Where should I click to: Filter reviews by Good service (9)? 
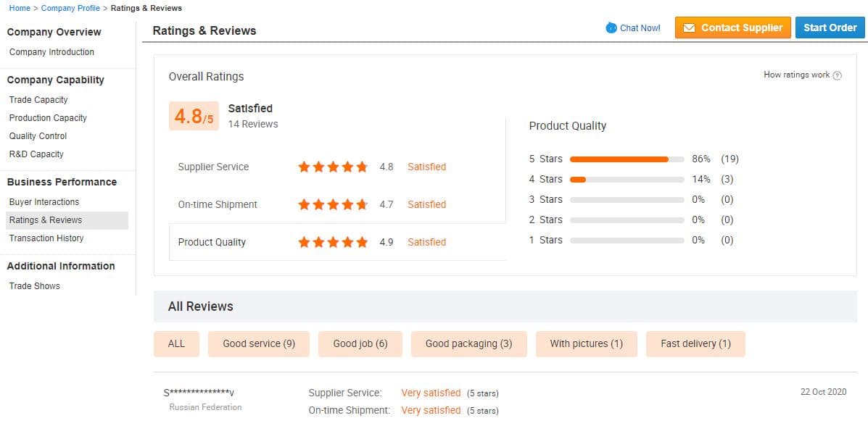pyautogui.click(x=259, y=344)
